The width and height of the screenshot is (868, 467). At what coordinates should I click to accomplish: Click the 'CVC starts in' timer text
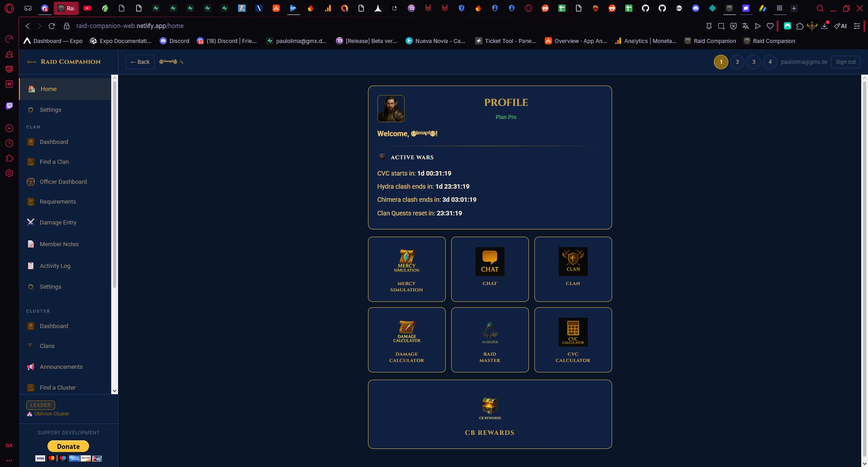414,174
